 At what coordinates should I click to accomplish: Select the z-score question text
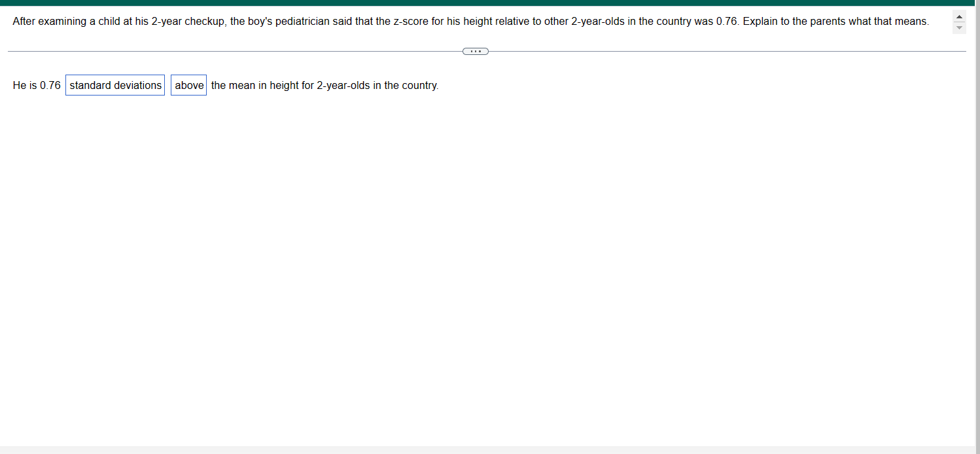coord(458,21)
